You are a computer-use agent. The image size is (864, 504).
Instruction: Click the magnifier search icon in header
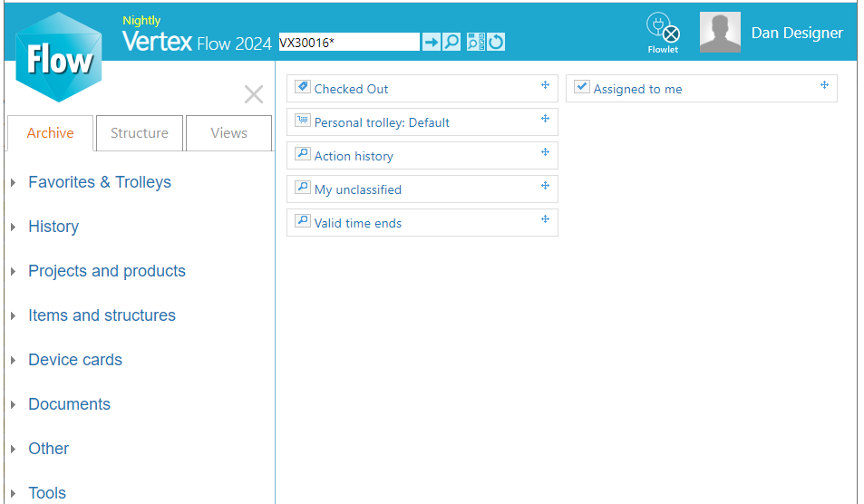pos(451,42)
